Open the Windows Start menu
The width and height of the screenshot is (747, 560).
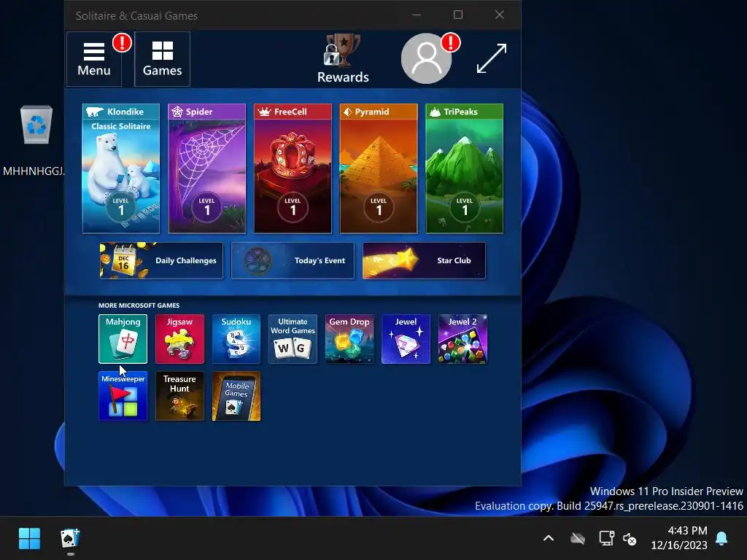29,539
